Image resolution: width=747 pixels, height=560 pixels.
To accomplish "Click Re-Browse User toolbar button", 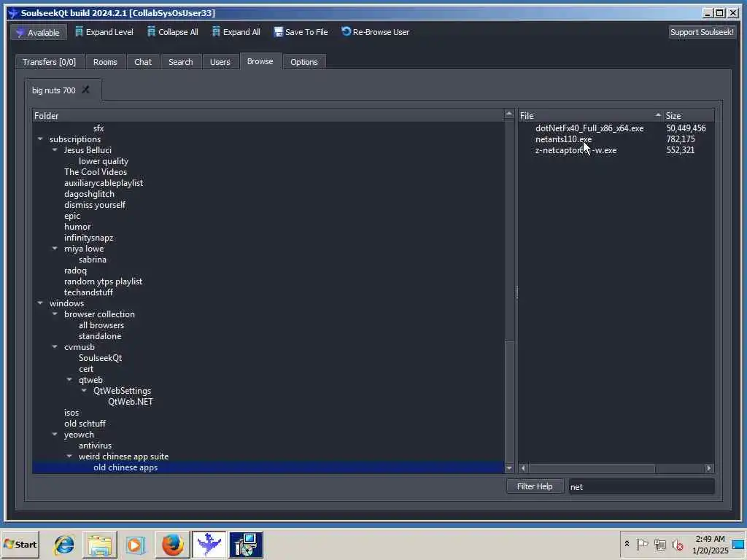I will [x=376, y=32].
